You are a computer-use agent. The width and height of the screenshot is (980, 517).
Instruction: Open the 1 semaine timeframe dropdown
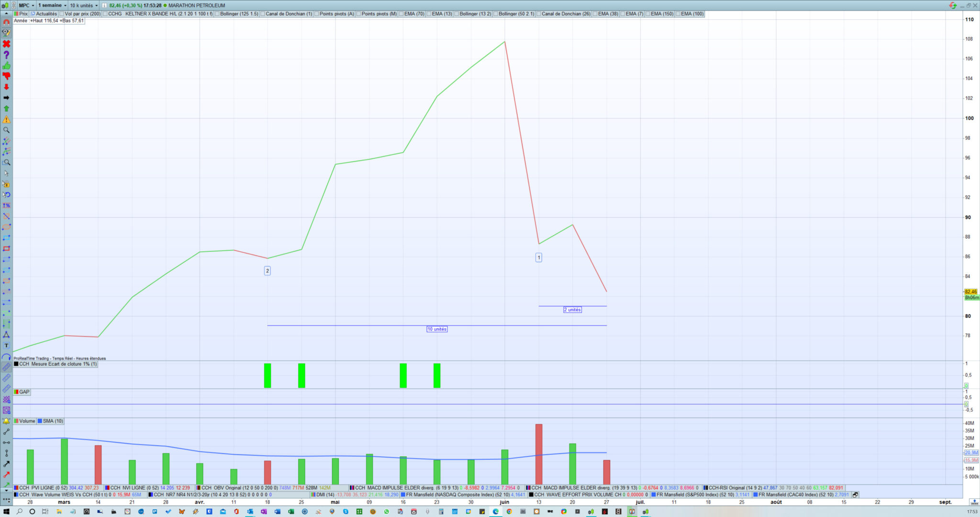coord(52,5)
